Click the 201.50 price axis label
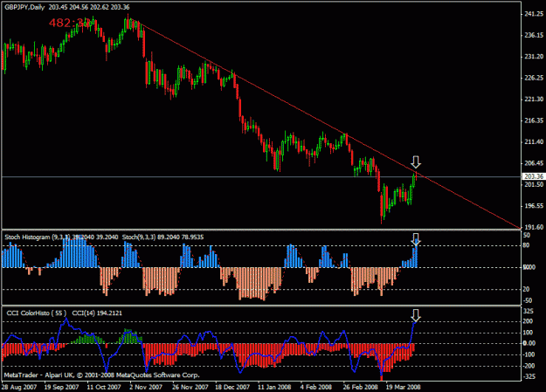 [534, 184]
